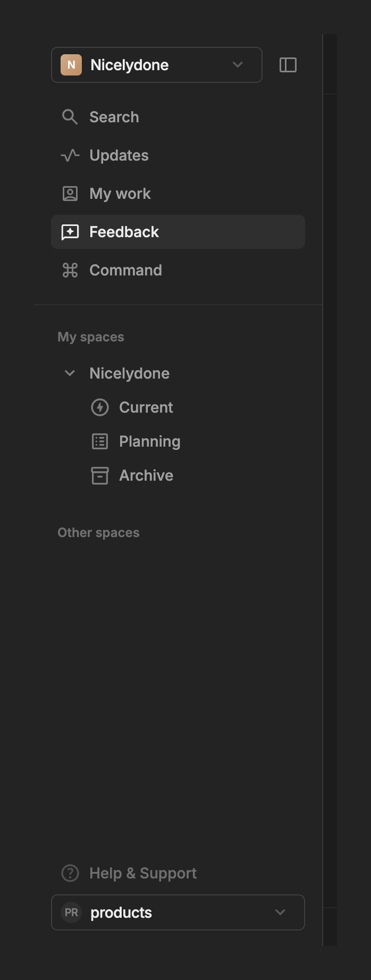Image resolution: width=371 pixels, height=980 pixels.
Task: Click the N workspace avatar badge
Action: [x=71, y=65]
